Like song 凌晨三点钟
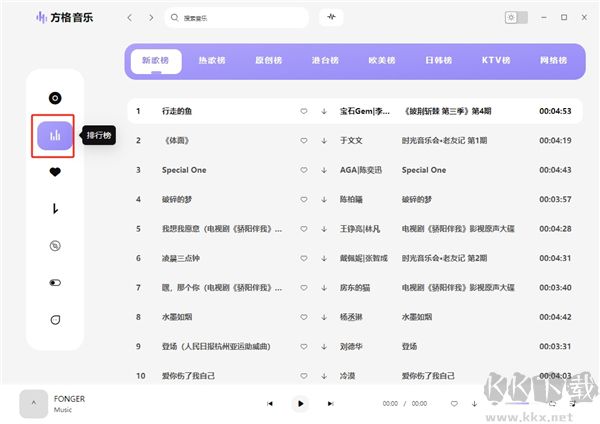Image resolution: width=600 pixels, height=424 pixels. (304, 259)
